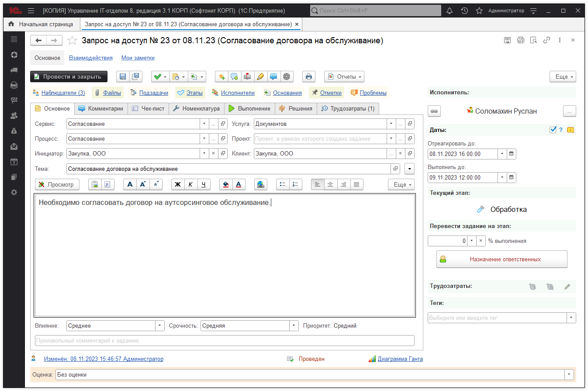Switch to the Комментарии tab
The width and height of the screenshot is (588, 391).
pyautogui.click(x=101, y=108)
